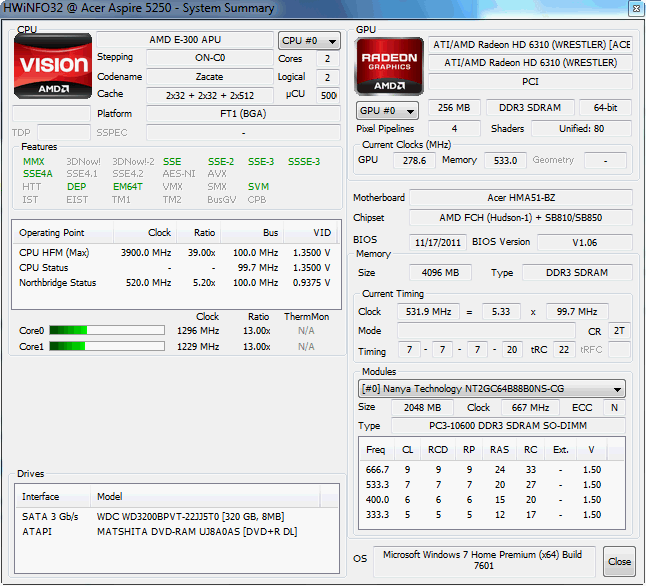Open the GPU #0 selector dropdown
Image resolution: width=646 pixels, height=586 pixels.
coord(387,111)
